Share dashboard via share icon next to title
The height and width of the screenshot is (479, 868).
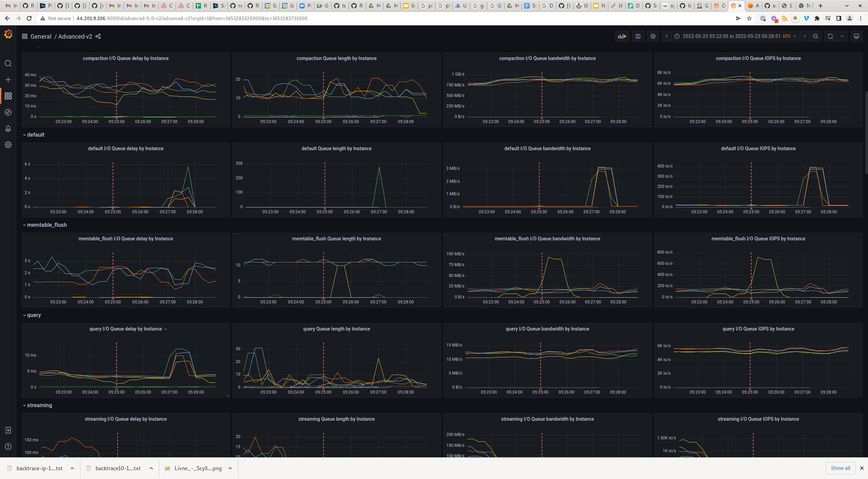[x=98, y=36]
